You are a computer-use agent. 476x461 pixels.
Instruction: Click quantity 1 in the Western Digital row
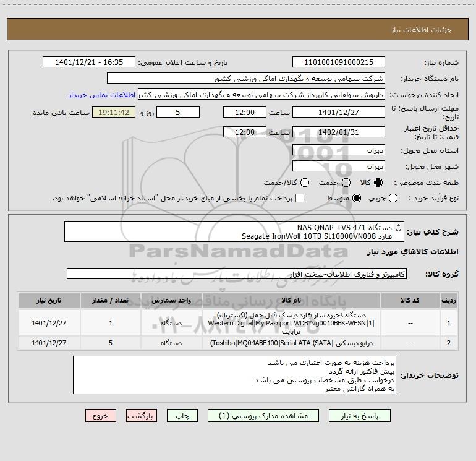coord(111,323)
